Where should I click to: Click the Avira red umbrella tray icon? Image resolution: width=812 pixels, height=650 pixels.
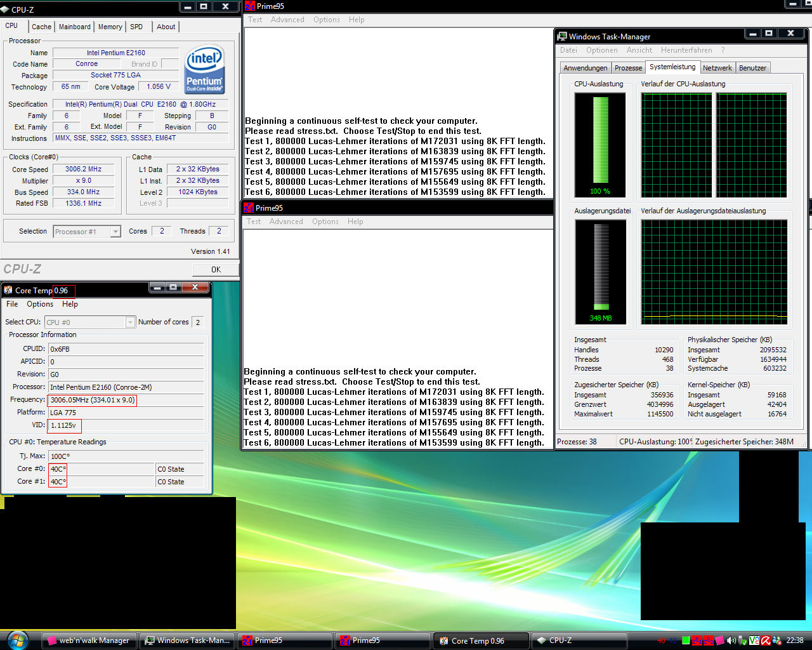(766, 640)
